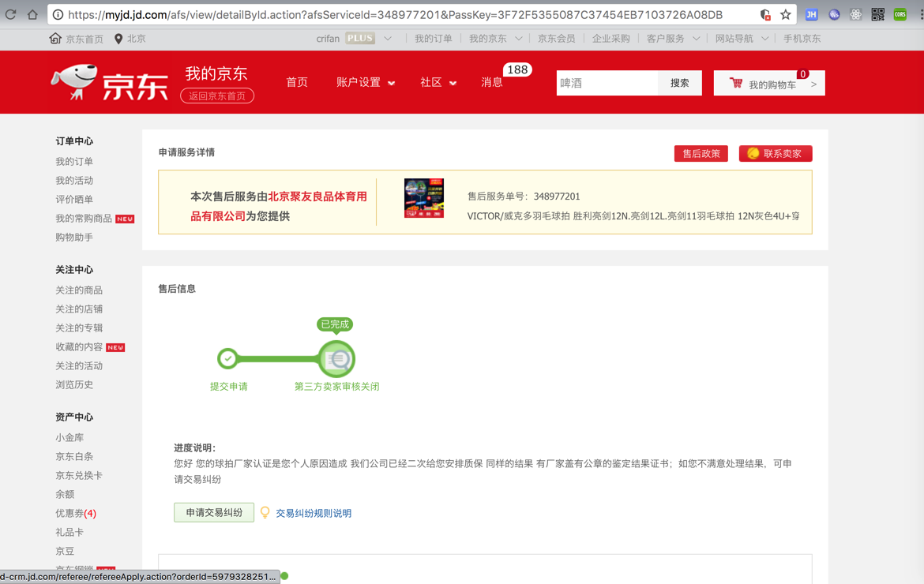The image size is (924, 584).
Task: Open 手机京东 in top bar
Action: coord(802,38)
